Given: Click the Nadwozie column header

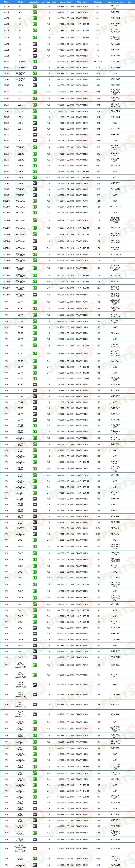Looking at the screenshot, I should coord(98,2).
